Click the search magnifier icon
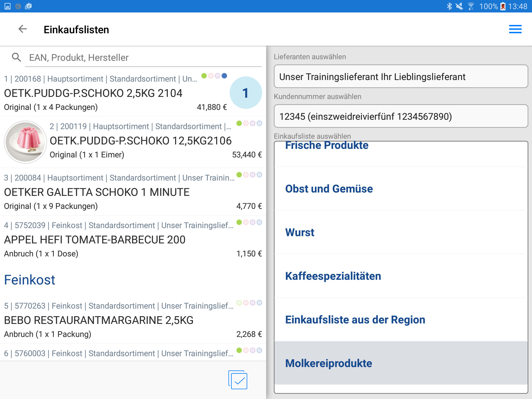 coord(16,57)
